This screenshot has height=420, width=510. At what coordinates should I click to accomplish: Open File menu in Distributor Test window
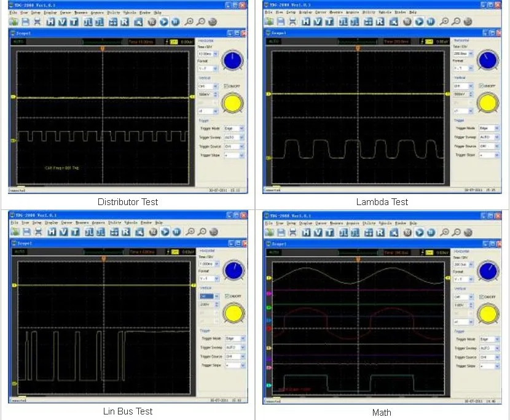(14, 12)
